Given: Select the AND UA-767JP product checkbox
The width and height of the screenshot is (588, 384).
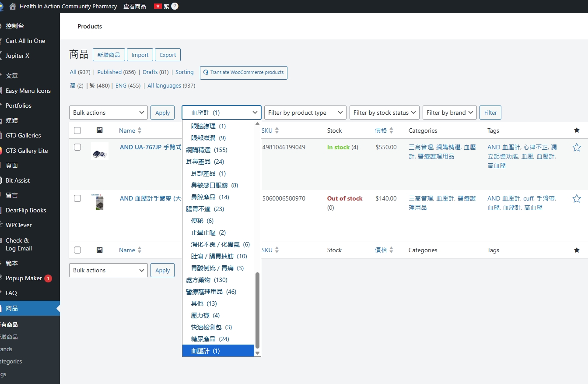Looking at the screenshot, I should point(77,148).
